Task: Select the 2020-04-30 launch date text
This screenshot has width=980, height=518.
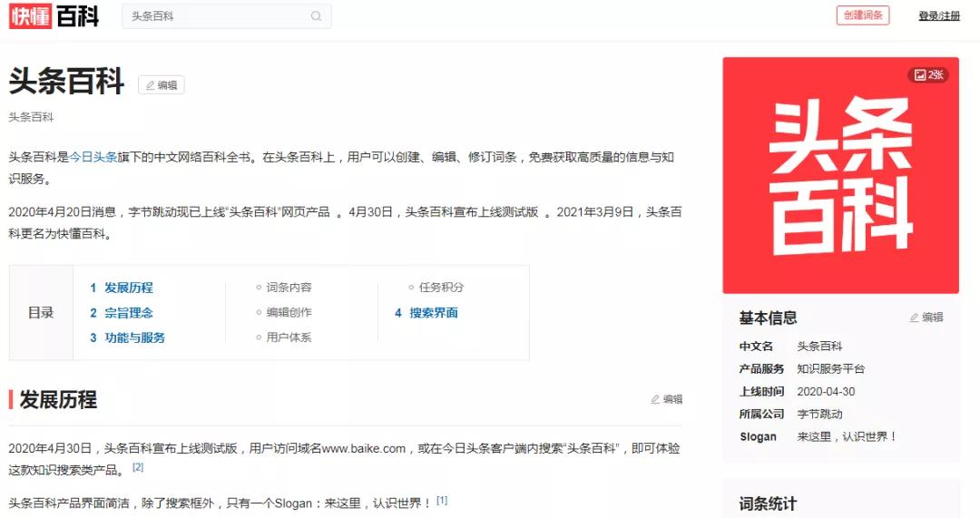Action: [826, 392]
